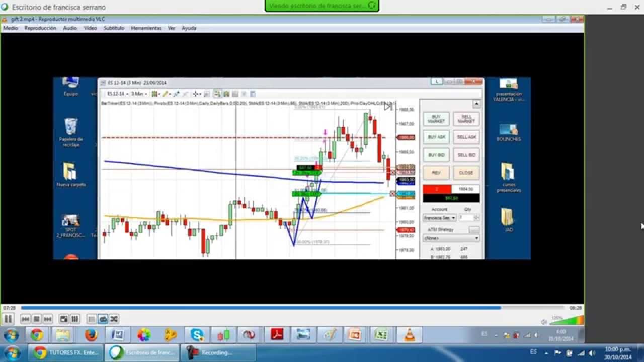Click the SELL BID button
This screenshot has height=362, width=644.
coord(466,155)
